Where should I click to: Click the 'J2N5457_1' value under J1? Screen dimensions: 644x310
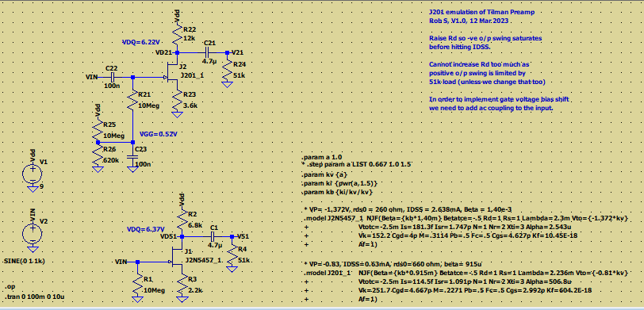pyautogui.click(x=202, y=260)
